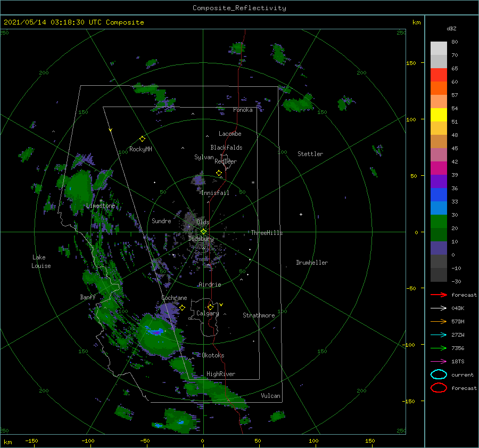The image size is (479, 448).
Task: Select the cyan current ellipse icon
Action: (439, 374)
